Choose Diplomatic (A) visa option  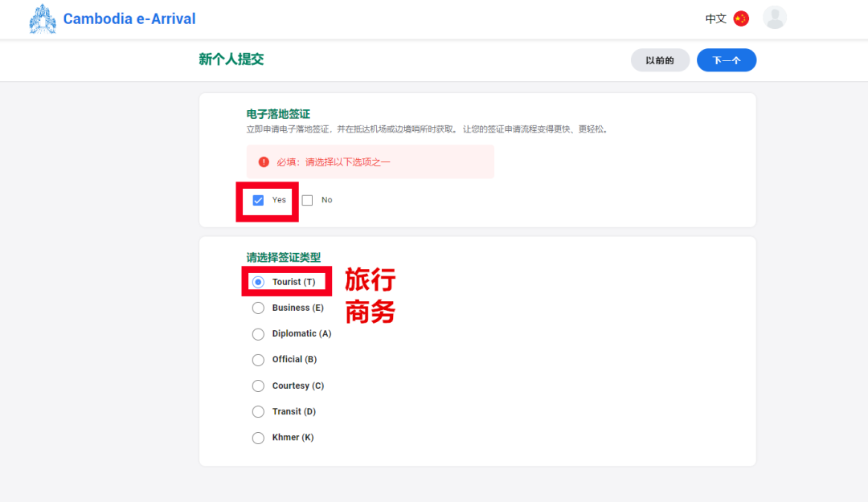[x=258, y=334]
